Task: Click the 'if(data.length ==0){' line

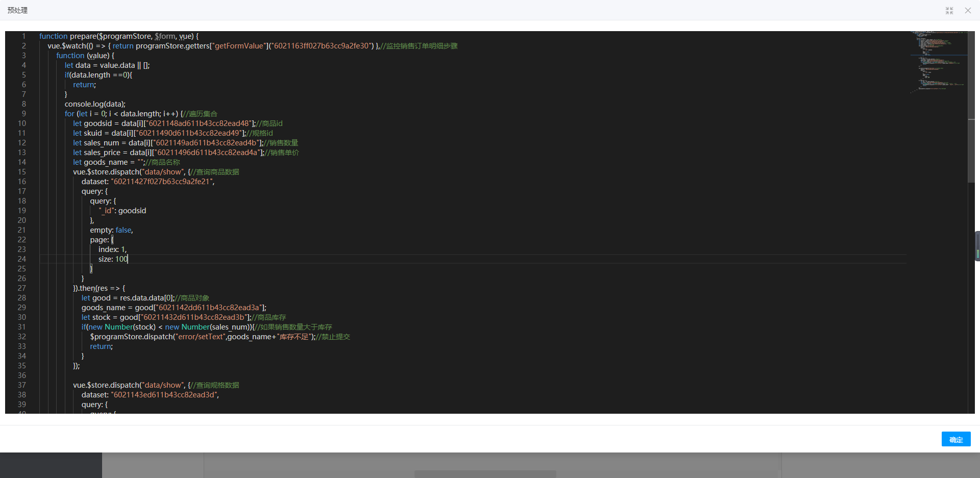Action: (99, 75)
